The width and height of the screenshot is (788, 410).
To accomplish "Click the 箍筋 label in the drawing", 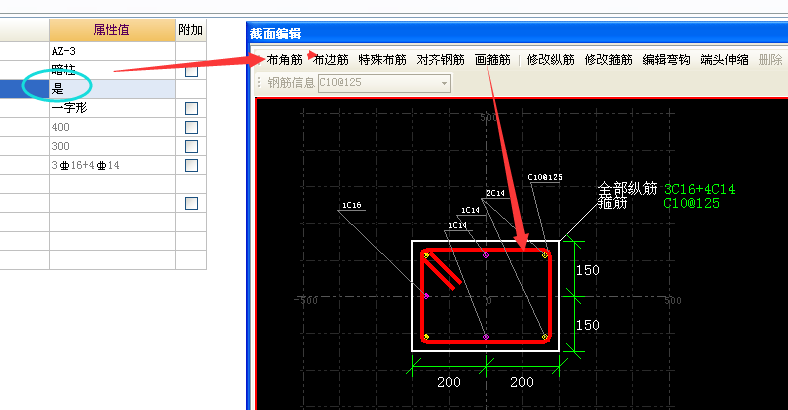I will 613,203.
